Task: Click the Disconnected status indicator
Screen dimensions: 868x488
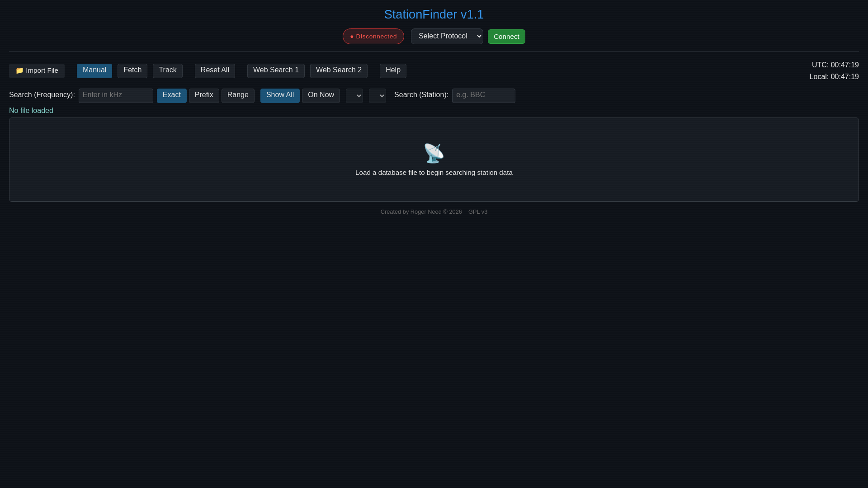Action: pyautogui.click(x=373, y=37)
